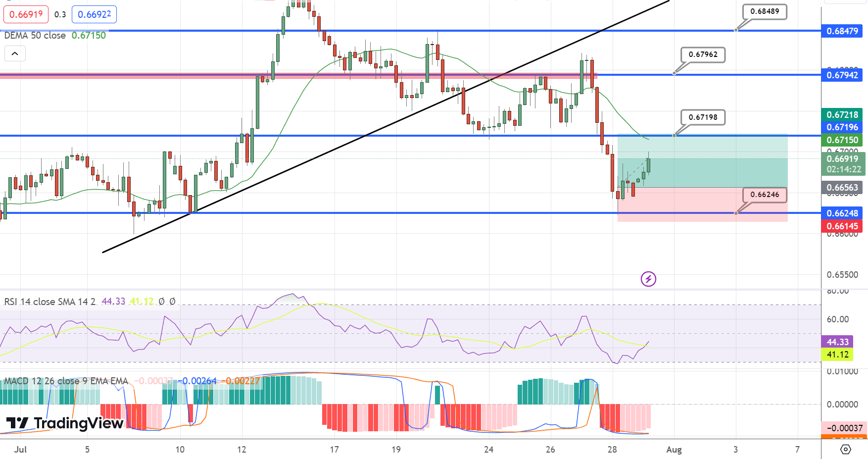Select the 0.67196 blue price axis tag

pyautogui.click(x=842, y=127)
